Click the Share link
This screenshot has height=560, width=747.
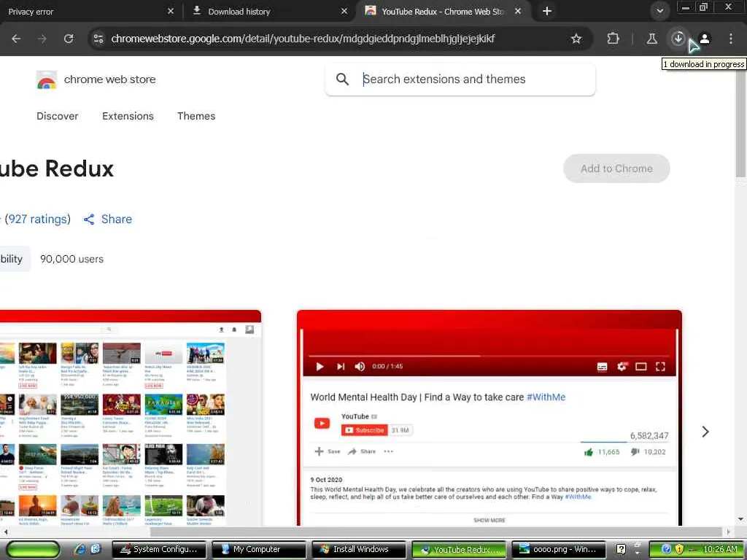click(116, 219)
